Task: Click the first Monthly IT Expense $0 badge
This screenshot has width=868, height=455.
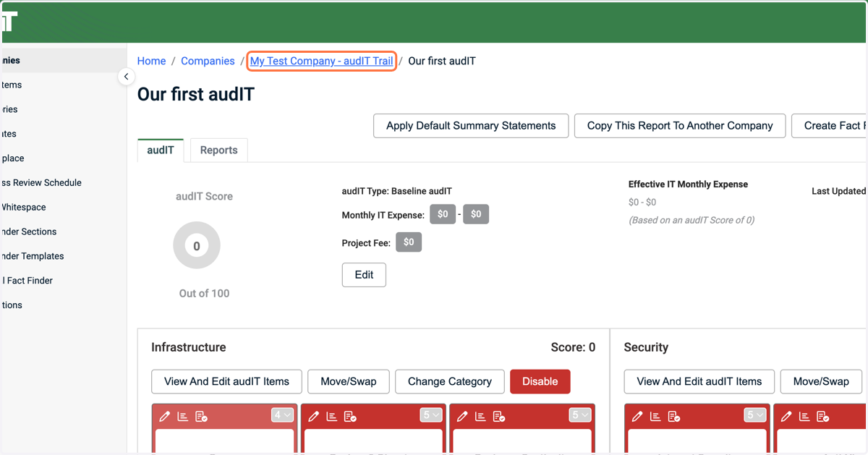Action: tap(443, 214)
